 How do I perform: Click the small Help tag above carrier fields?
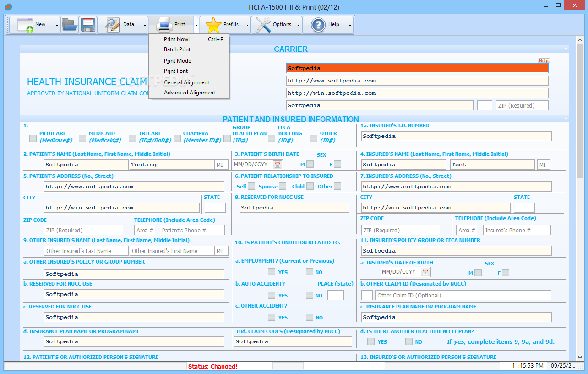pyautogui.click(x=544, y=61)
